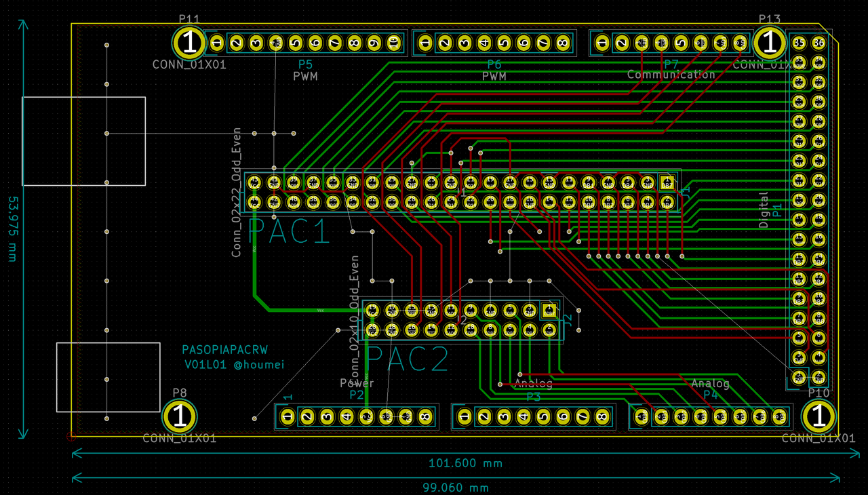
Task: Select the P10 reference label
Action: coord(819,393)
